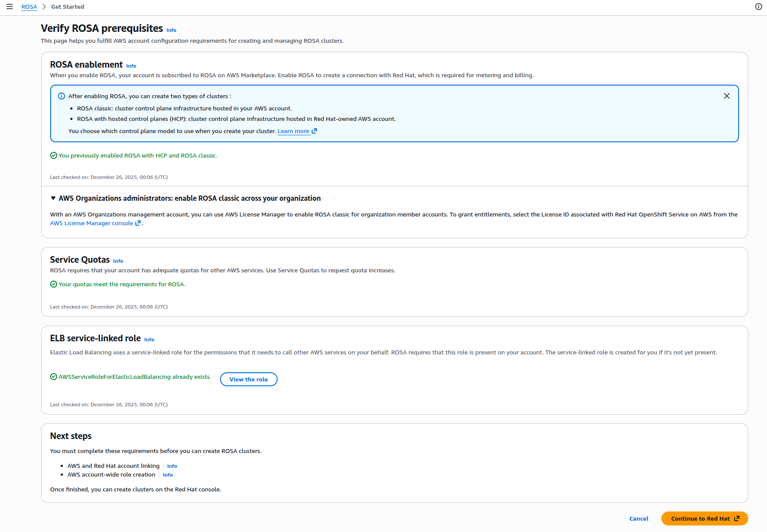Click the info icon in the top-right corner
The height and width of the screenshot is (532, 767).
pos(758,7)
